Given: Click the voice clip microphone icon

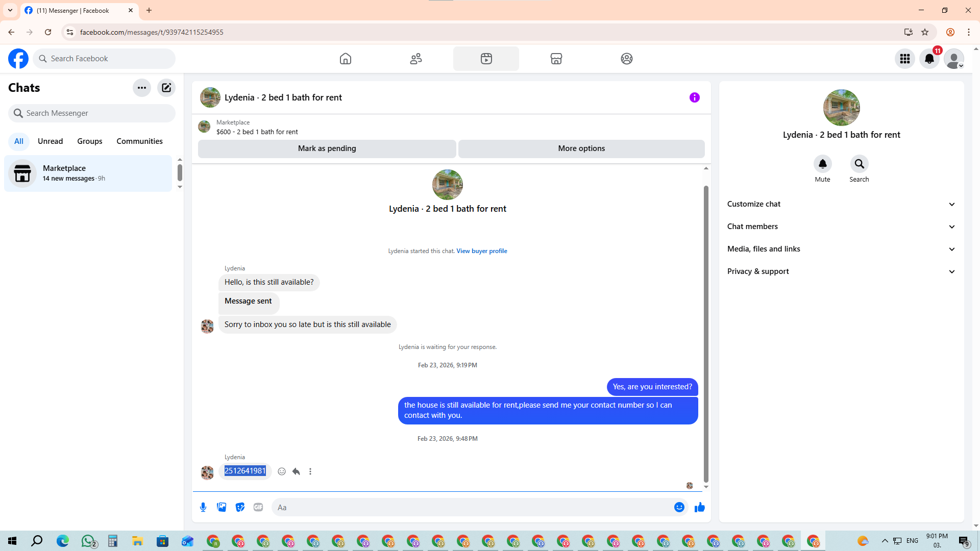Looking at the screenshot, I should click(x=203, y=507).
